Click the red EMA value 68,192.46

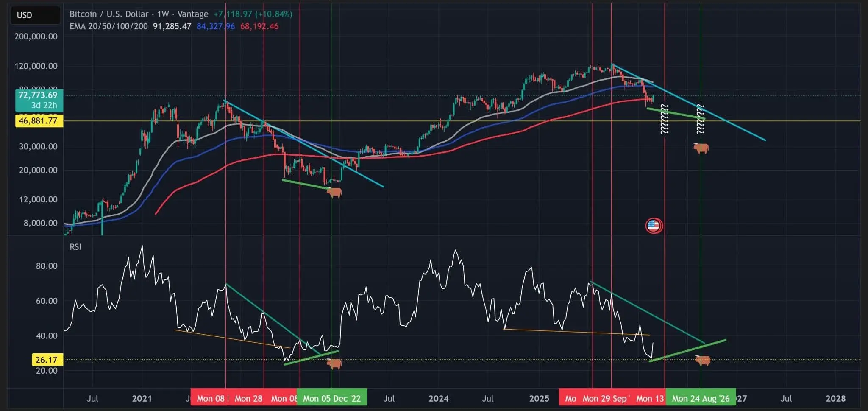tap(259, 26)
